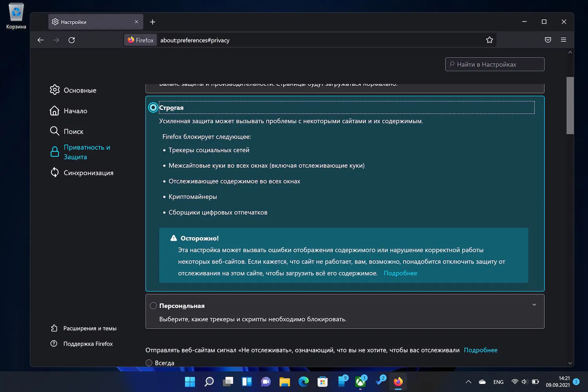
Task: Click the scroll up arrow of the page
Action: tap(570, 52)
